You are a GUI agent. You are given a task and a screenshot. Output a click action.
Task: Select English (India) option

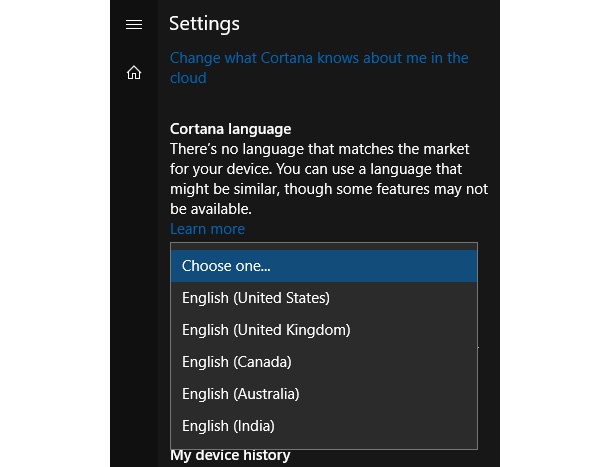click(324, 425)
